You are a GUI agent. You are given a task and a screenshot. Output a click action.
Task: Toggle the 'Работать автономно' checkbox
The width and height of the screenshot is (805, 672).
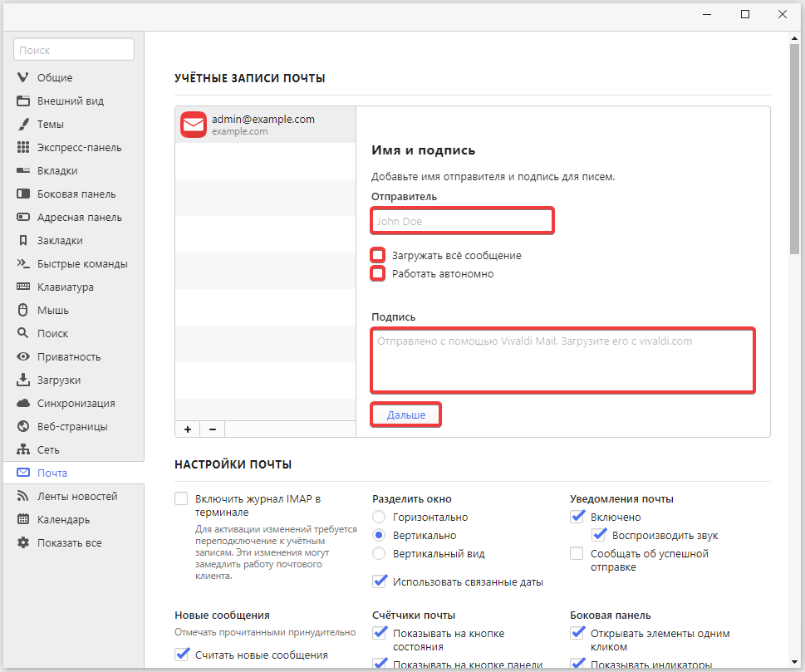(378, 273)
